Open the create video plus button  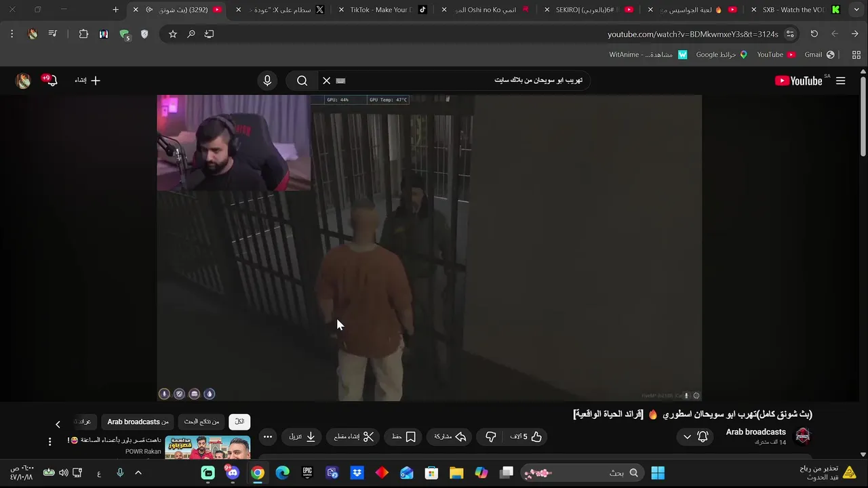(x=87, y=81)
